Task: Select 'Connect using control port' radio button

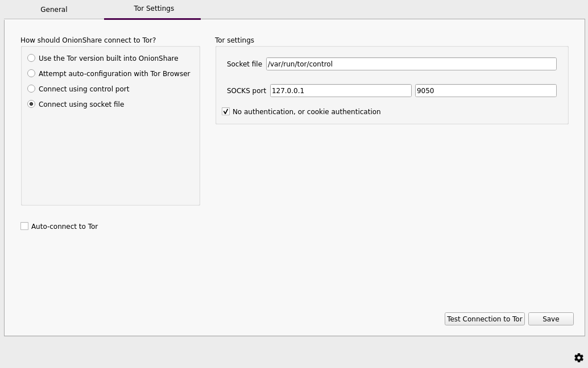Action: (31, 89)
